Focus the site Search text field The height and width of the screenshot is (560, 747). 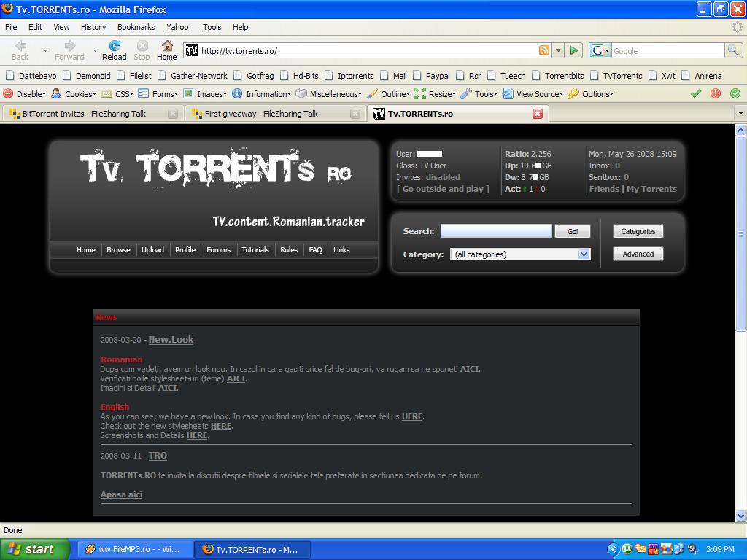[x=496, y=231]
